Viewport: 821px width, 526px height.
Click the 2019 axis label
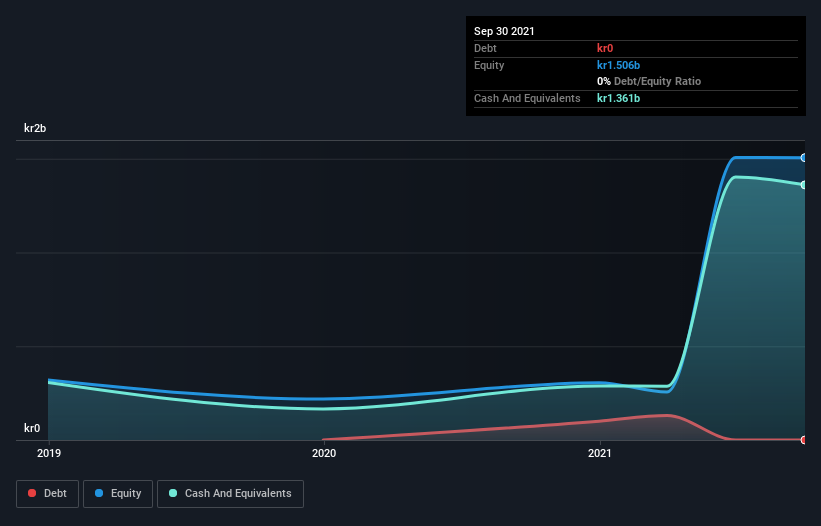[x=49, y=453]
